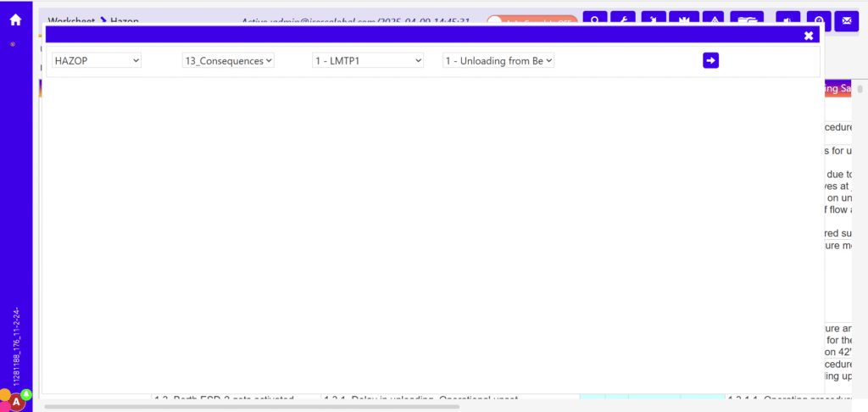Viewport: 868px width, 412px height.
Task: Expand the 'Unloading from Be' dropdown
Action: 498,60
